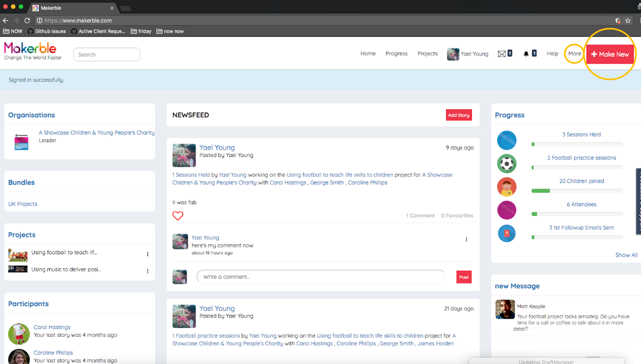Screen dimensions: 641x364
Task: Favourite the 'It was fab' story heart
Action: click(x=177, y=215)
